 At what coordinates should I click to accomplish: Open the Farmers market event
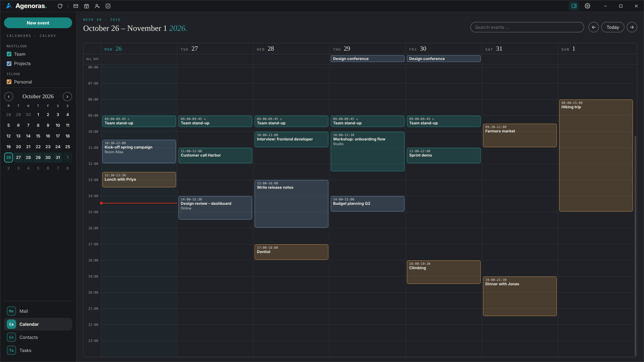coord(520,135)
